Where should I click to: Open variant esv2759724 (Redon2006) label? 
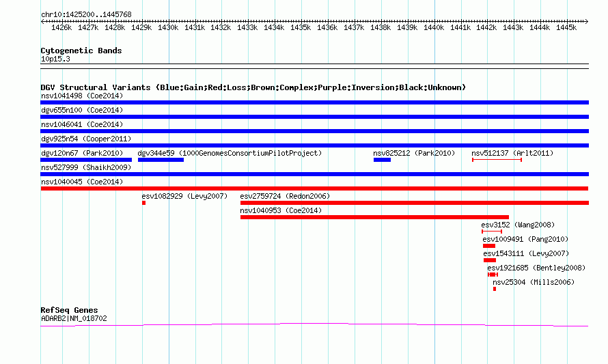click(x=285, y=196)
